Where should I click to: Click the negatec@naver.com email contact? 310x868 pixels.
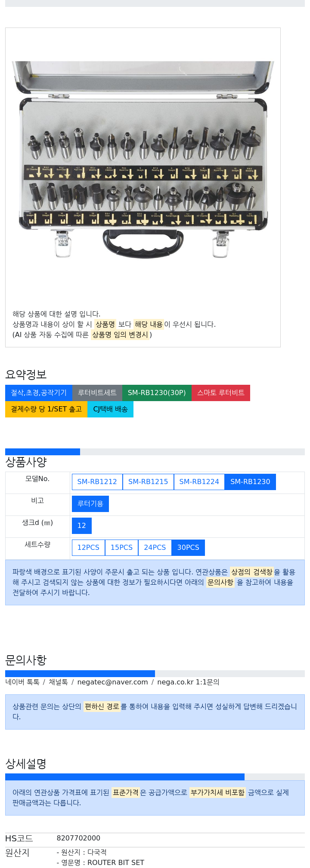click(112, 682)
